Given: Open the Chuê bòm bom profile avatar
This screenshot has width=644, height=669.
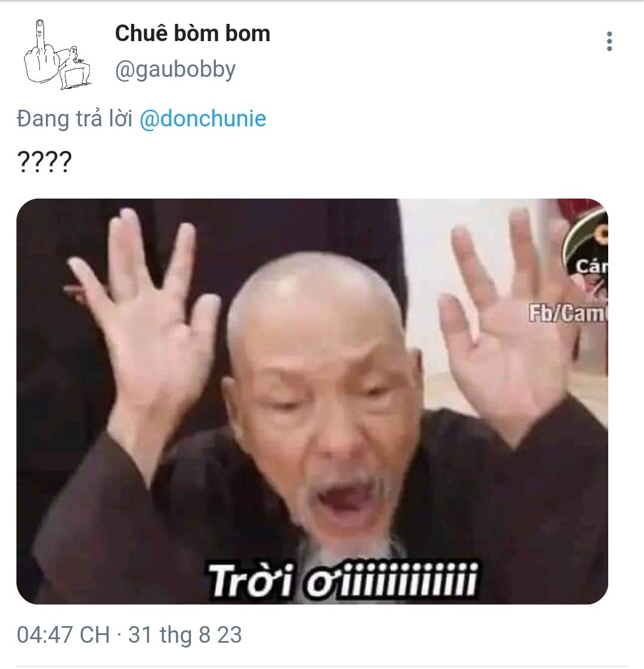Looking at the screenshot, I should click(57, 55).
